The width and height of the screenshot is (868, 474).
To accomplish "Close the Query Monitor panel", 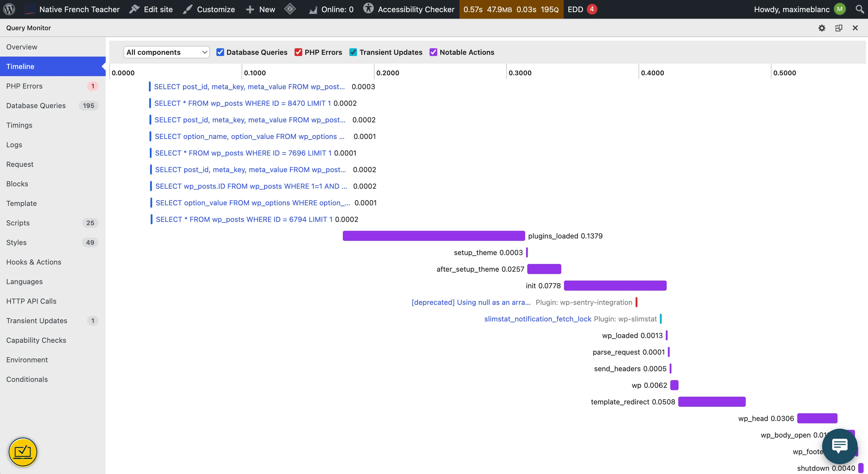I will (855, 28).
